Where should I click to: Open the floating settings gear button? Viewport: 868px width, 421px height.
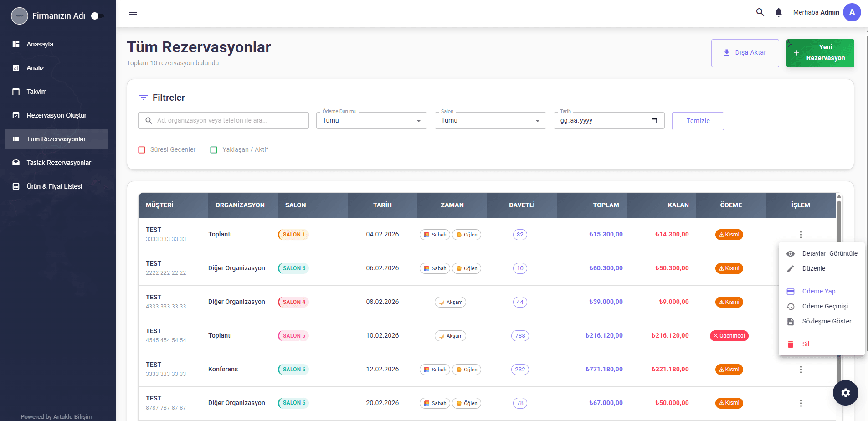846,393
